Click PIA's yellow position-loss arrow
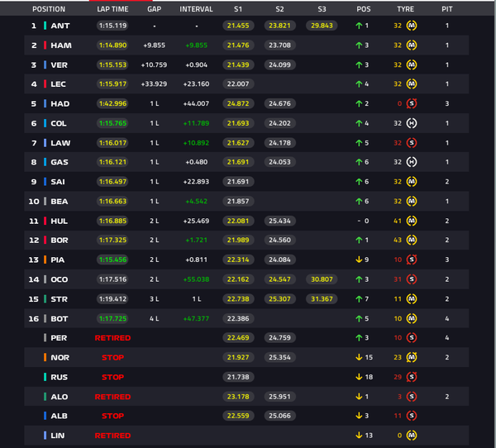Screen dimensions: 496x448 (359, 260)
